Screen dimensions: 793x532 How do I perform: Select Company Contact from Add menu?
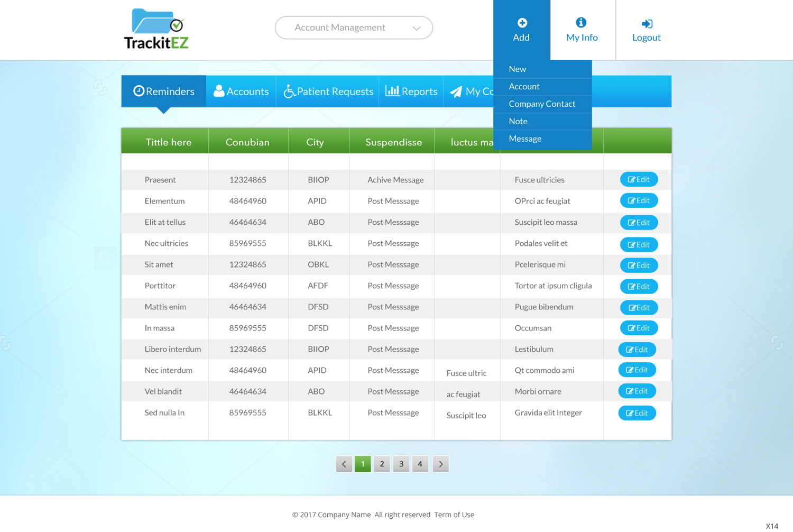coord(542,104)
